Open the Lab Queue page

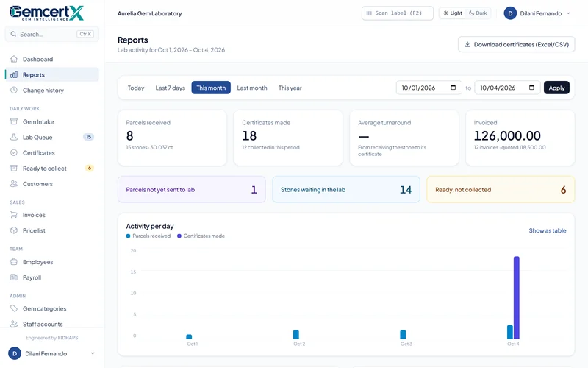52,137
